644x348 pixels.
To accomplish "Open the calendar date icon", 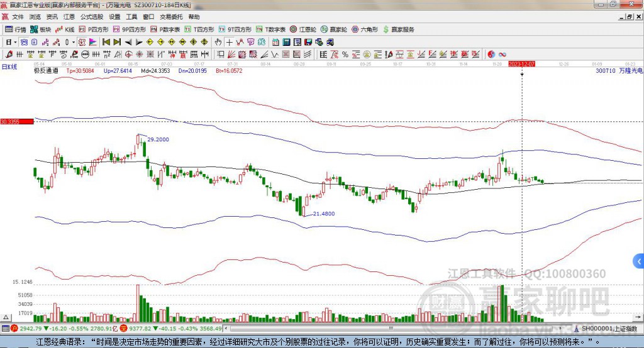I will click(x=275, y=42).
